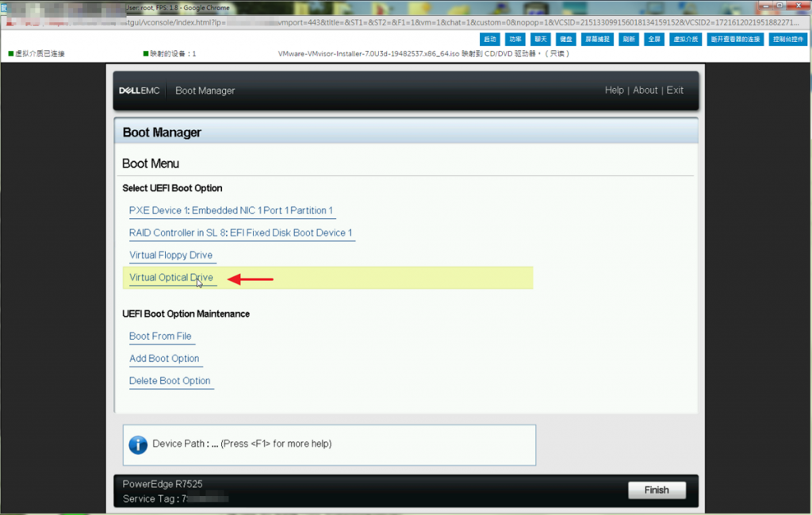Click the 虚拟介质已连接 status indicator
This screenshot has height=515, width=812.
point(36,53)
